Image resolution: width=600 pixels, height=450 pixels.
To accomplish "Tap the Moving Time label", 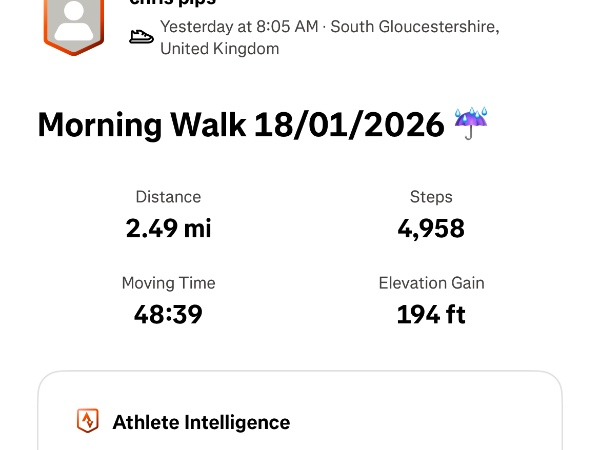I will point(168,283).
